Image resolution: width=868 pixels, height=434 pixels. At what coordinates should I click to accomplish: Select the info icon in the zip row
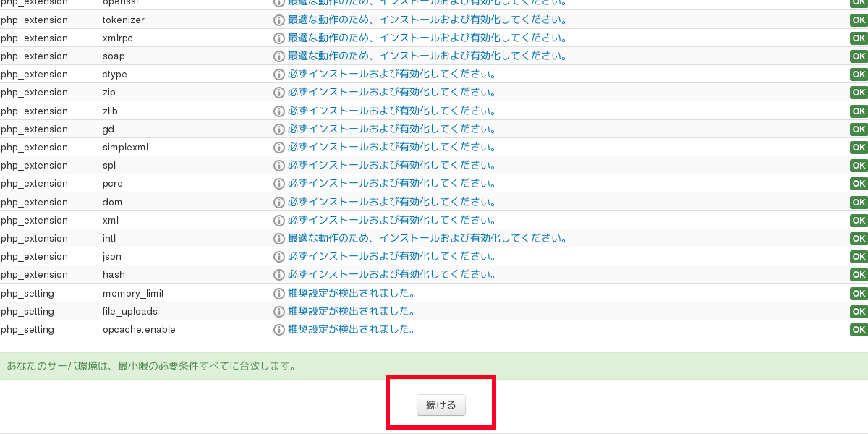278,93
